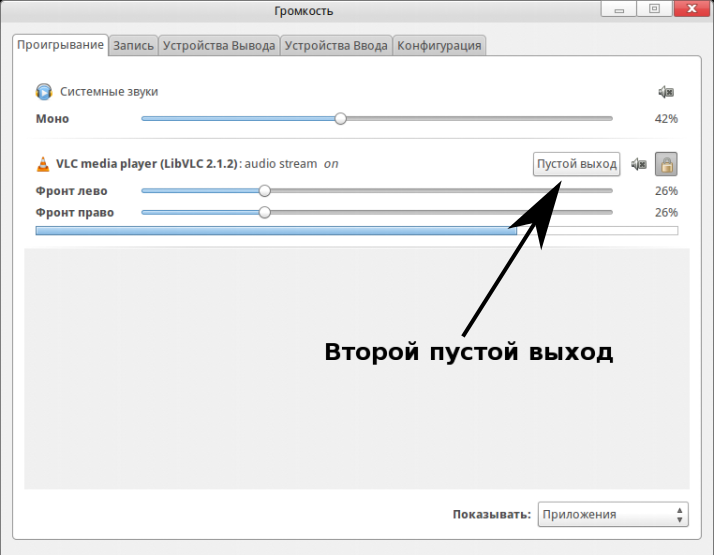
Task: Click the Фронт право slider handle
Action: 265,212
